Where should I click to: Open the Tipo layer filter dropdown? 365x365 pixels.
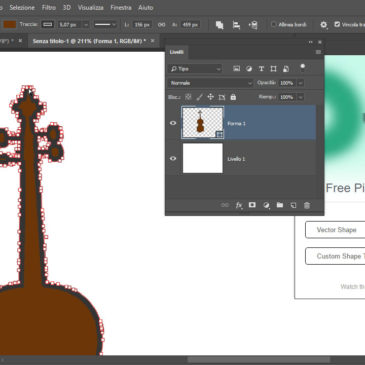pyautogui.click(x=195, y=69)
